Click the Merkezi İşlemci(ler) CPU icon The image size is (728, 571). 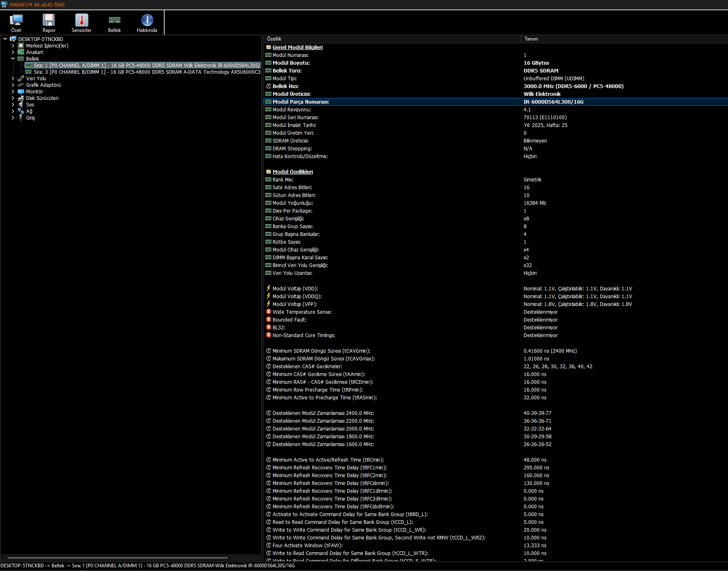[x=21, y=45]
